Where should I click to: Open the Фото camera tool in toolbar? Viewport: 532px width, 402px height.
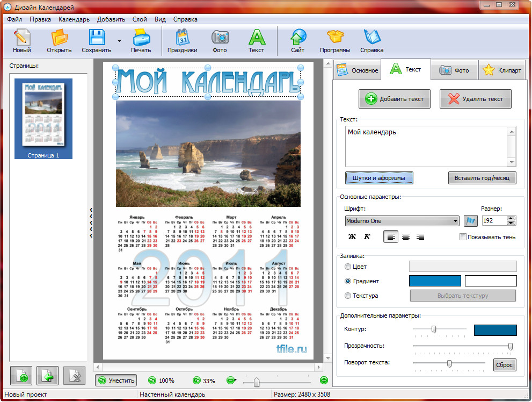(x=220, y=40)
